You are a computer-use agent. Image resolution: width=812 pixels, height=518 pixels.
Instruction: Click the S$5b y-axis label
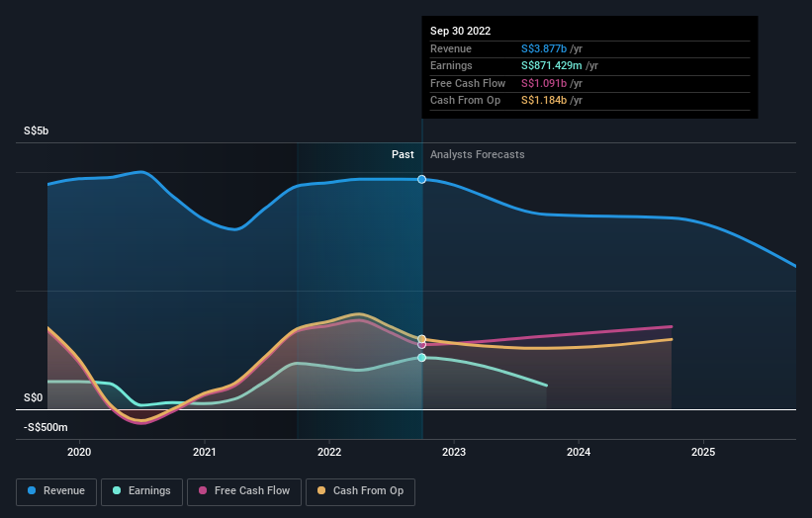37,130
